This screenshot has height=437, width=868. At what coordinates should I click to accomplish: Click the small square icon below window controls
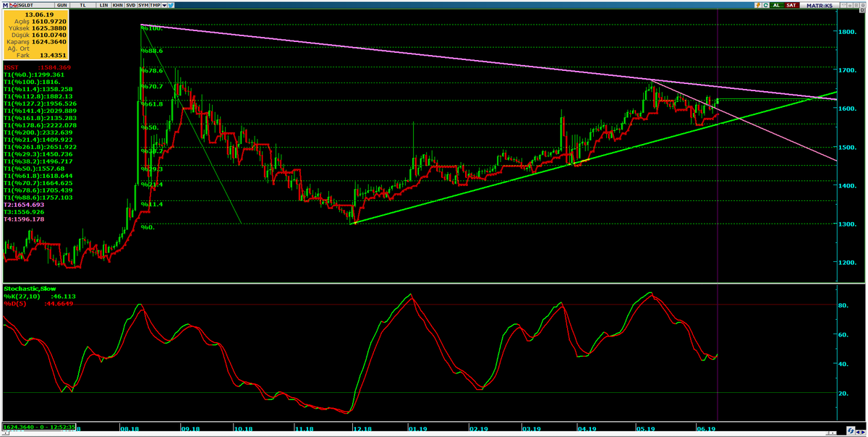coord(861,10)
